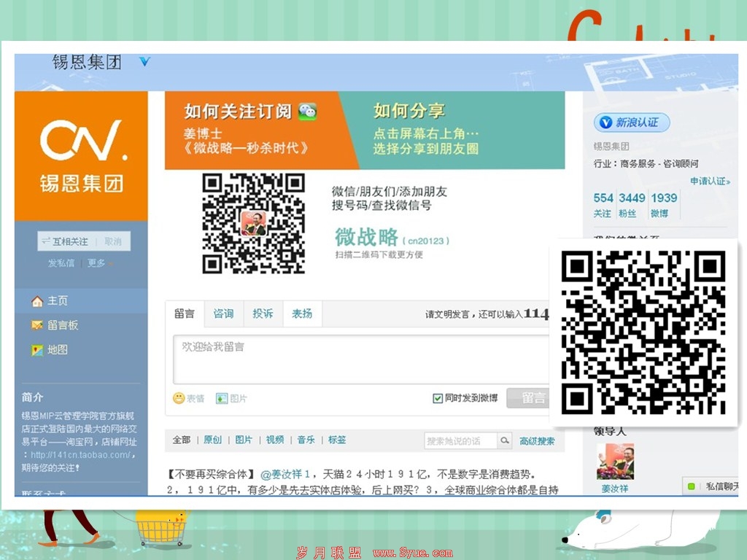Viewport: 747px width, 560px height.
Task: Open the 高级搜索 advanced search link
Action: 537,440
